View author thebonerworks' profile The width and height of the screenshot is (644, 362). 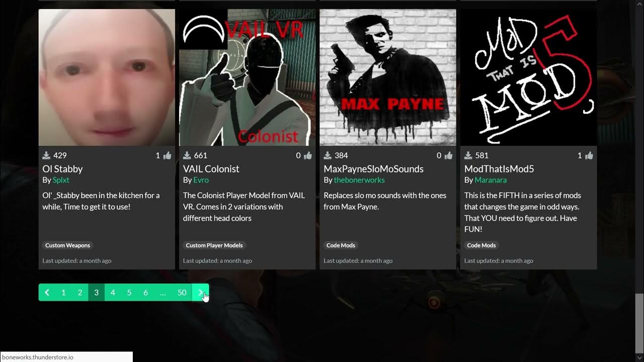click(359, 180)
